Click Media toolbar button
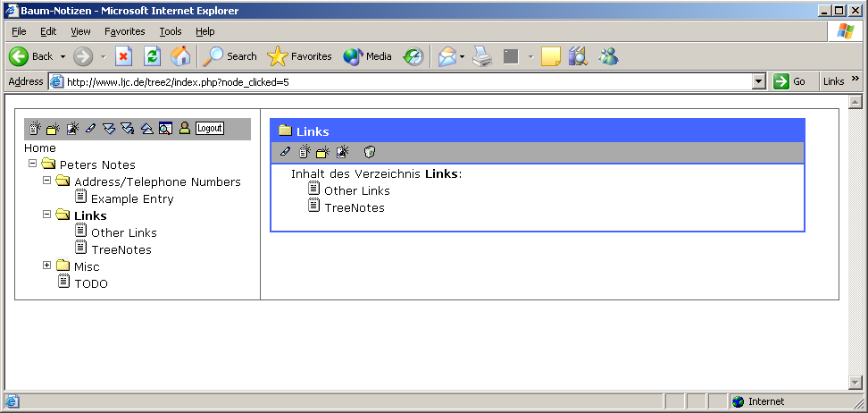The width and height of the screenshot is (868, 413). (x=367, y=56)
